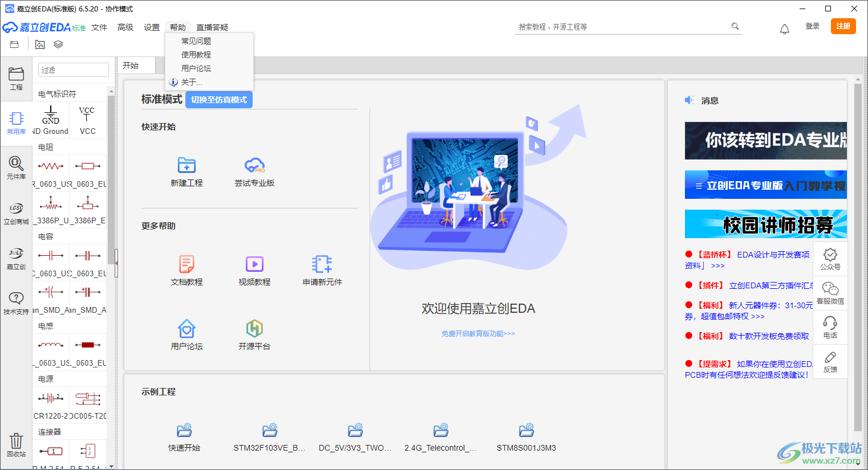Click the 免费开启教育版功能 link
Viewport: 868px width, 470px height.
tap(478, 334)
